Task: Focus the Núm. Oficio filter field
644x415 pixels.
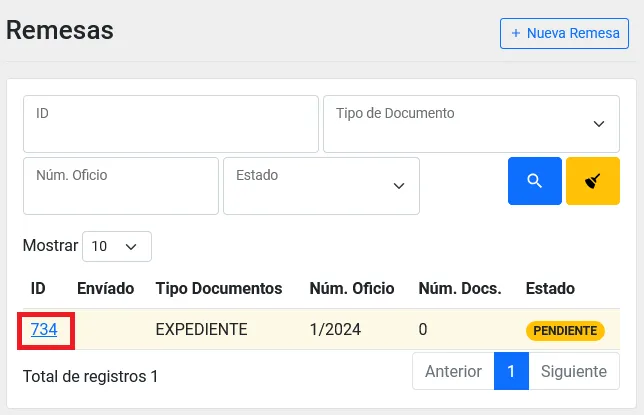Action: click(121, 186)
